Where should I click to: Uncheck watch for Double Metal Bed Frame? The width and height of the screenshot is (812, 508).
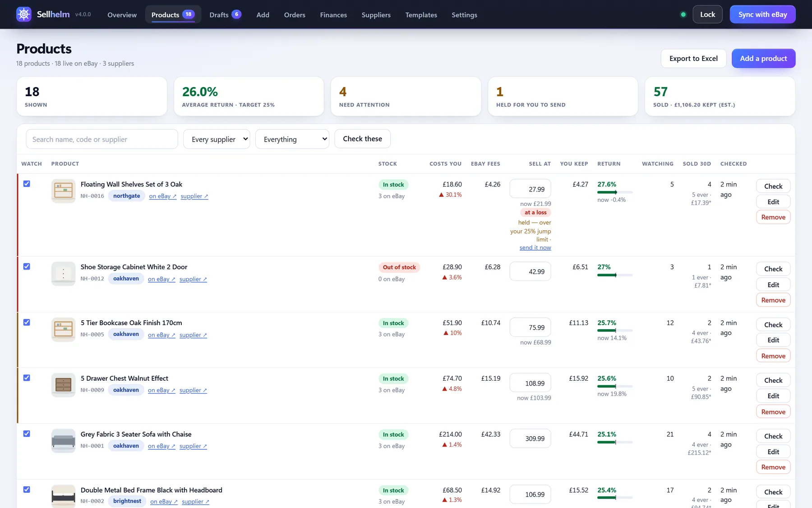pos(27,489)
